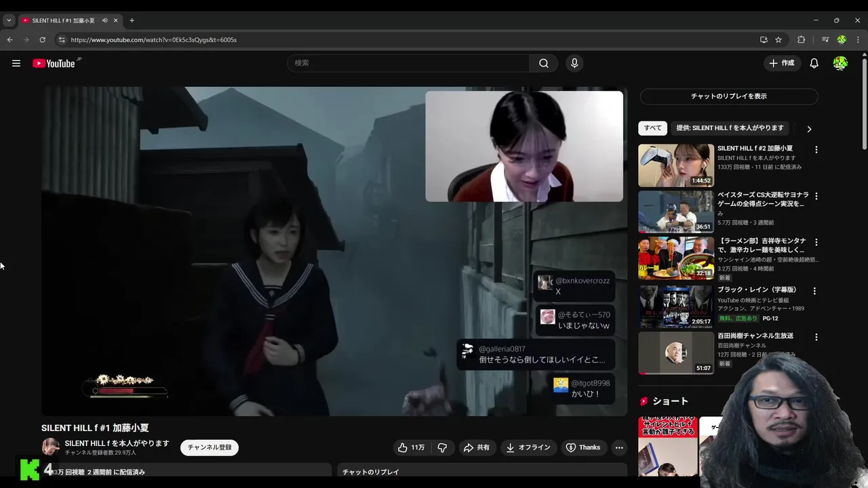Click the オフライン download button
This screenshot has width=868, height=488.
529,447
